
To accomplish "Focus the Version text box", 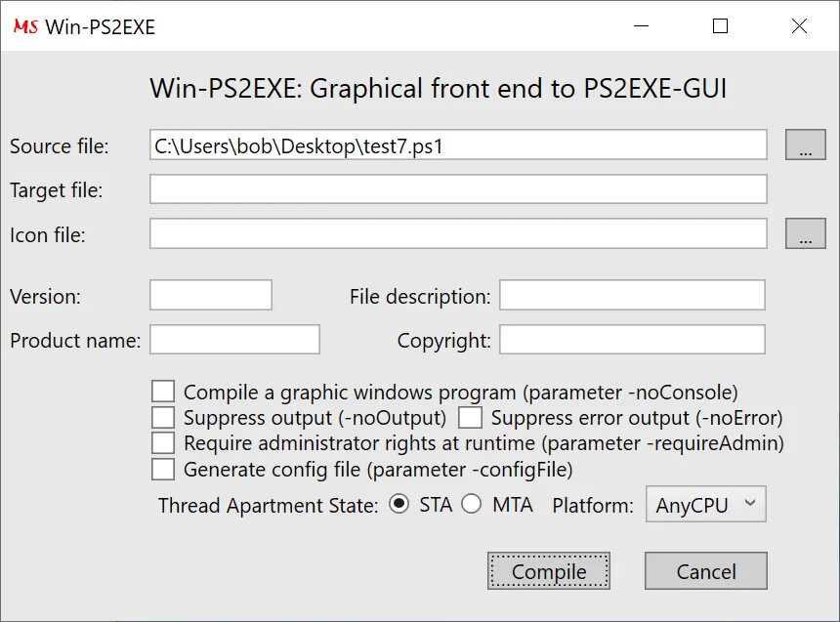I will pyautogui.click(x=211, y=295).
